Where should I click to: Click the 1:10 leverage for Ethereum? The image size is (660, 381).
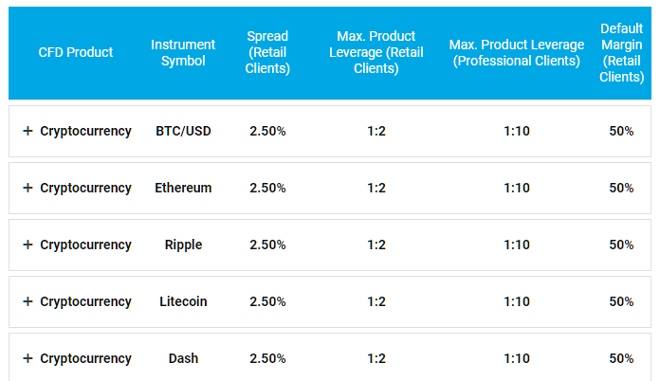517,188
